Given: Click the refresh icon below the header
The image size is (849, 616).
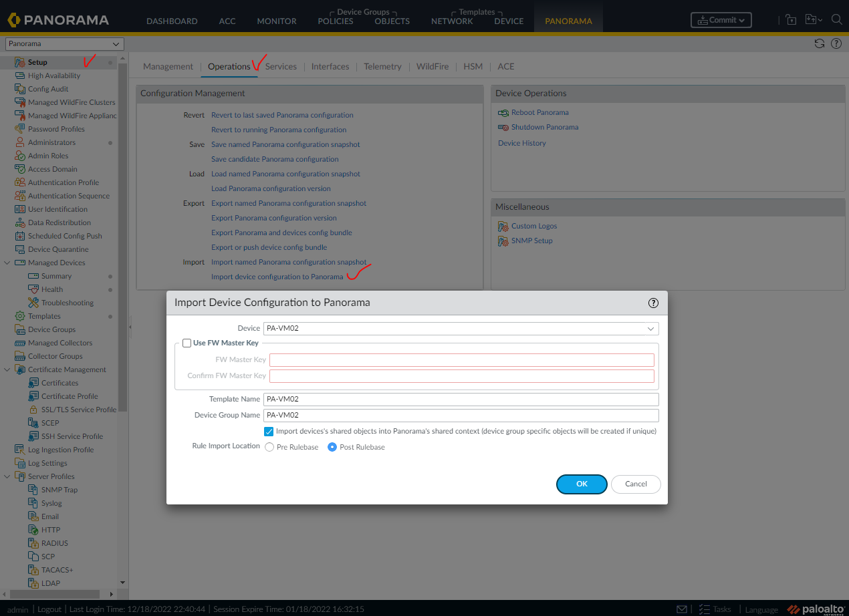Looking at the screenshot, I should tap(819, 43).
